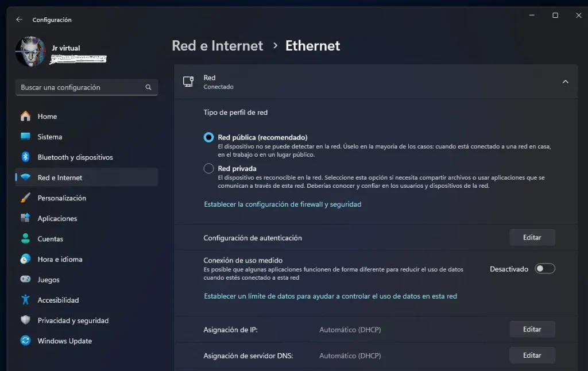
Task: Click the Bluetooth y dispositivos icon
Action: (x=25, y=157)
